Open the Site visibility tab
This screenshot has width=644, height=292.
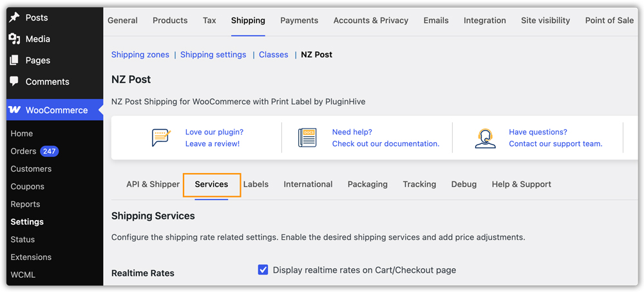[545, 21]
